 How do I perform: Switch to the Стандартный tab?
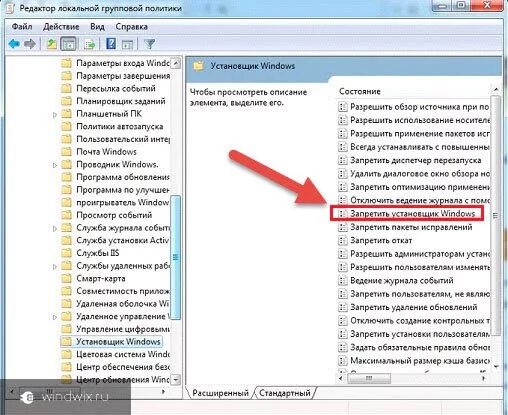click(285, 393)
